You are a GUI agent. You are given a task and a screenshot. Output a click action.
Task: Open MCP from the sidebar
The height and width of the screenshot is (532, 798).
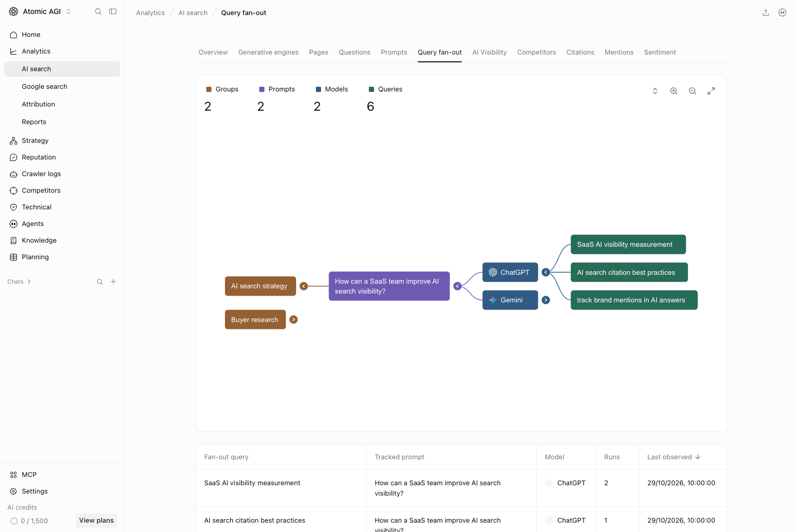pyautogui.click(x=62, y=475)
